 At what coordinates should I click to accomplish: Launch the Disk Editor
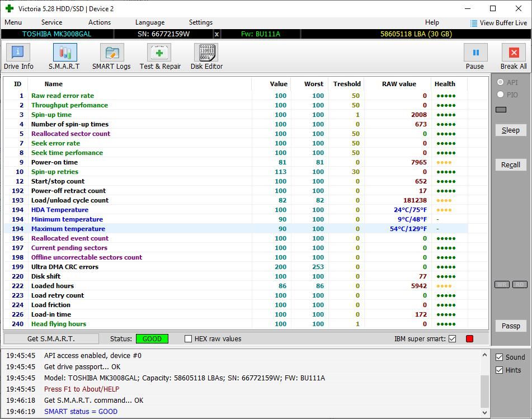(x=206, y=57)
